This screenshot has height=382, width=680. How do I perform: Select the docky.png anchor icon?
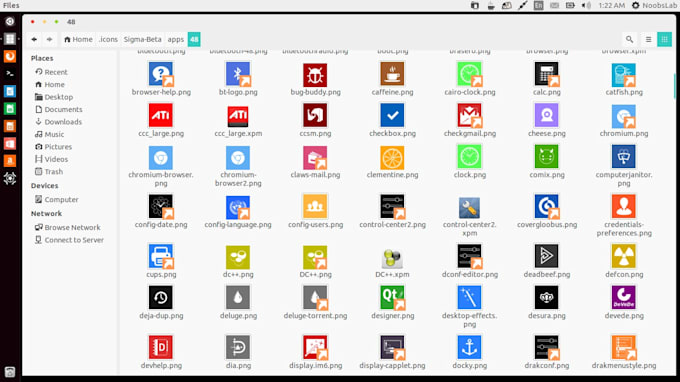click(x=469, y=347)
